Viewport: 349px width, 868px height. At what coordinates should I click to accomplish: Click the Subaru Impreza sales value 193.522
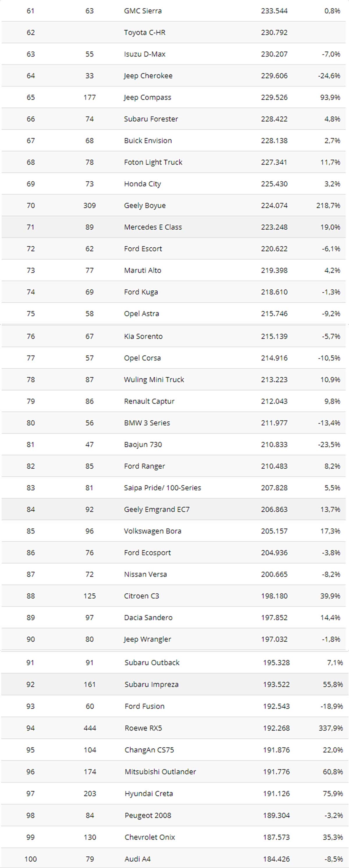(276, 684)
